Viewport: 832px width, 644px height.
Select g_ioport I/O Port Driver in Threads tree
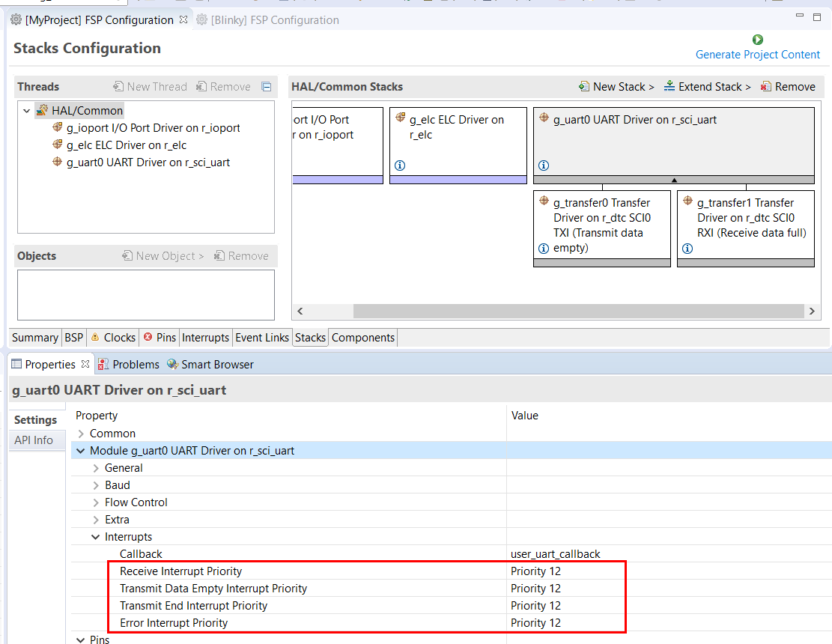[153, 128]
